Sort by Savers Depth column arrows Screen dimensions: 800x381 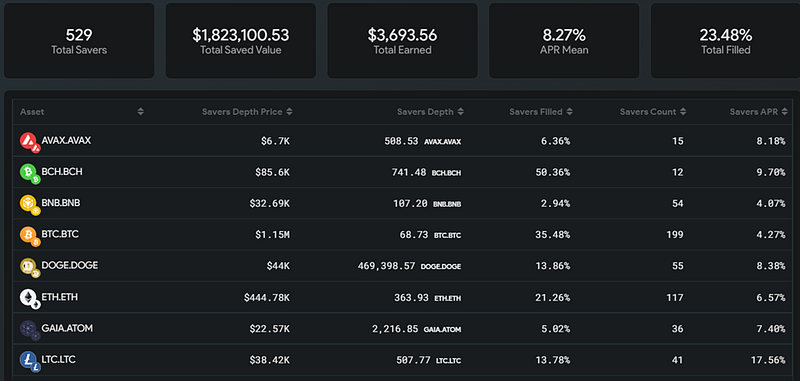pos(461,112)
